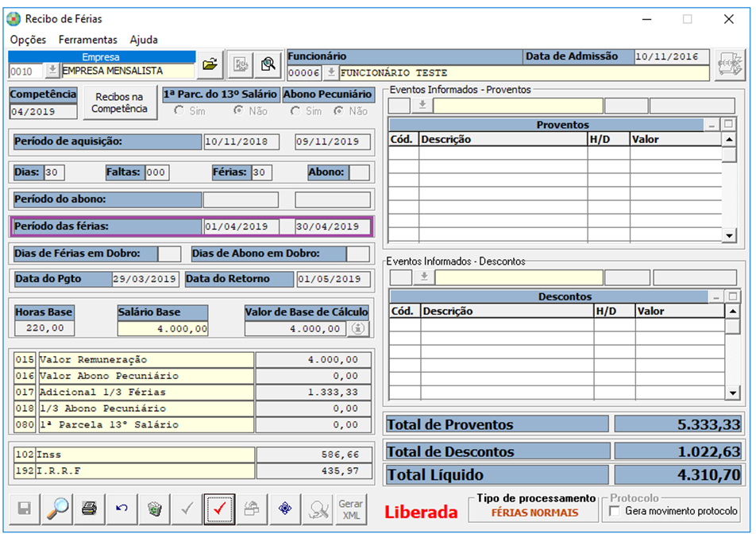Click the icon right of Data de Admissão

point(730,64)
